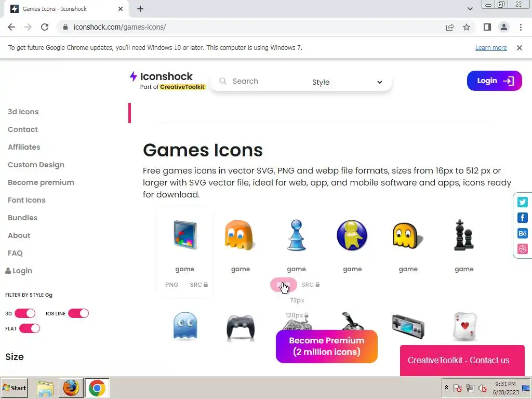This screenshot has width=532, height=399.
Task: Share this page via the share icon
Action: [450, 27]
